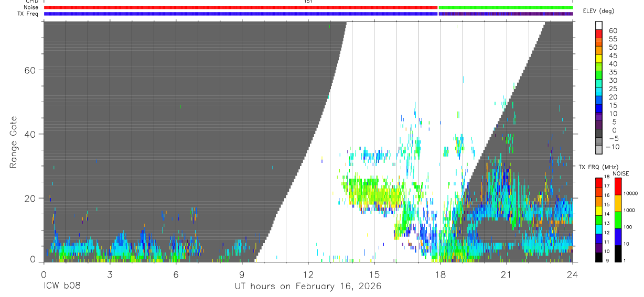Click the Range Gate tick label '60'
Viewport: 644px width, 297px height.
[30, 70]
